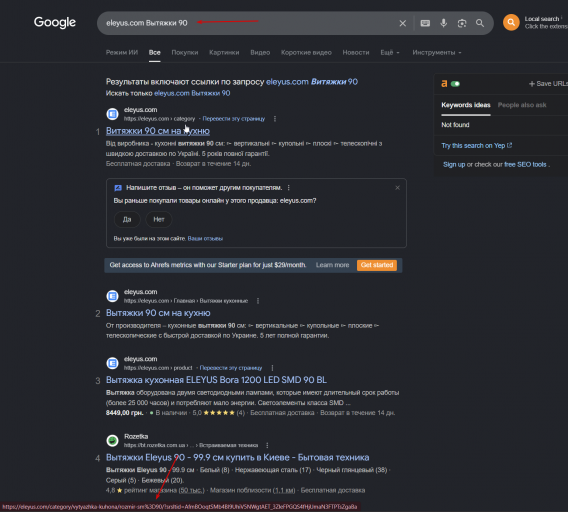This screenshot has height=512, width=568.
Task: Open Режим ИИ tab
Action: (x=122, y=53)
